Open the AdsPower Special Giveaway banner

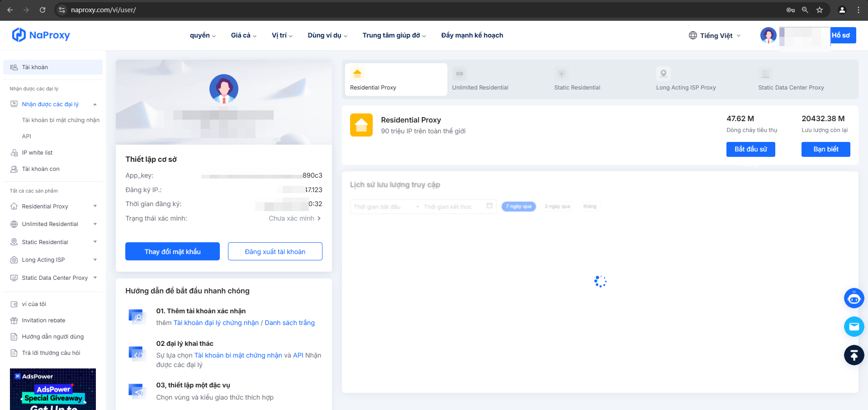[x=53, y=389]
